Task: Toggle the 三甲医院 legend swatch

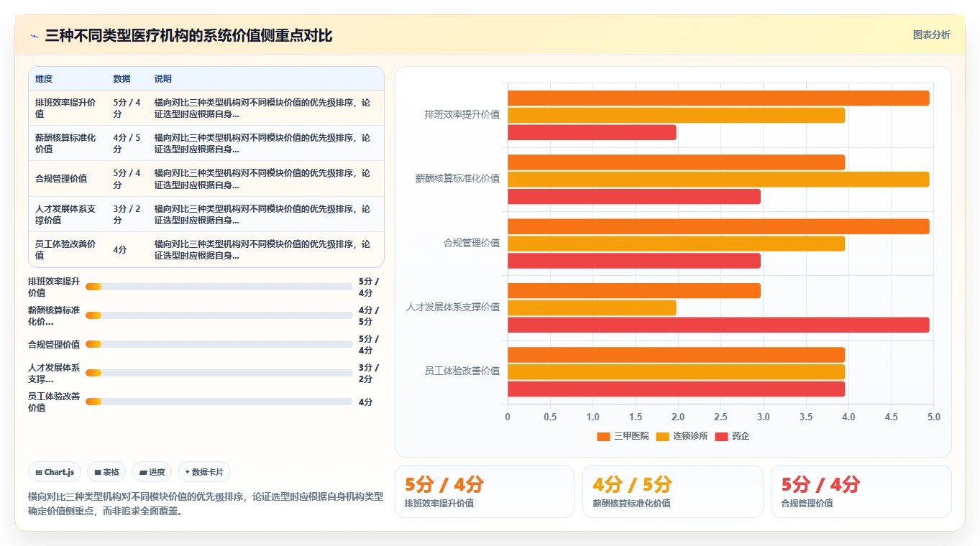Action: [x=603, y=436]
